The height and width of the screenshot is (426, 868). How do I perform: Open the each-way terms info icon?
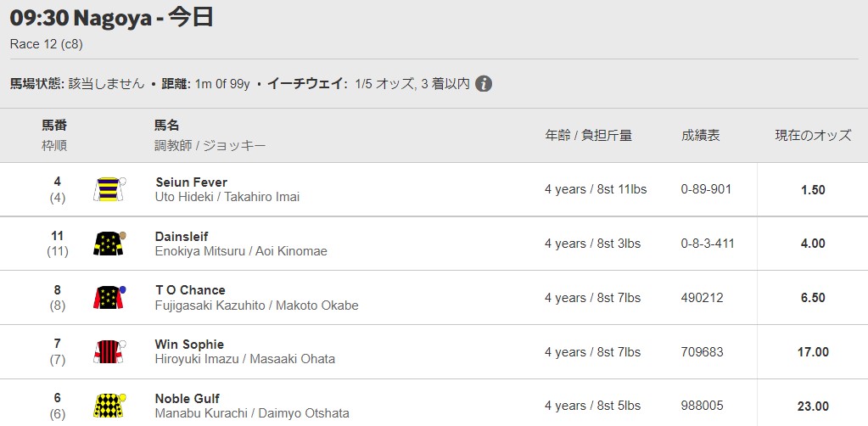pyautogui.click(x=484, y=84)
